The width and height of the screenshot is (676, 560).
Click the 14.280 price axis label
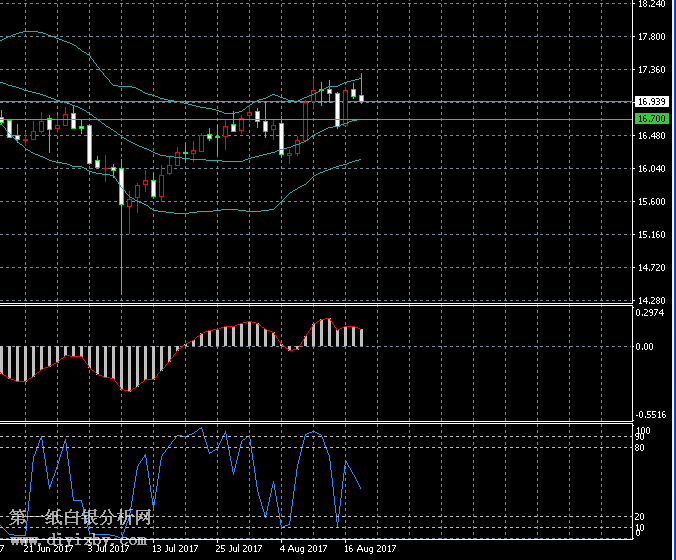[651, 300]
